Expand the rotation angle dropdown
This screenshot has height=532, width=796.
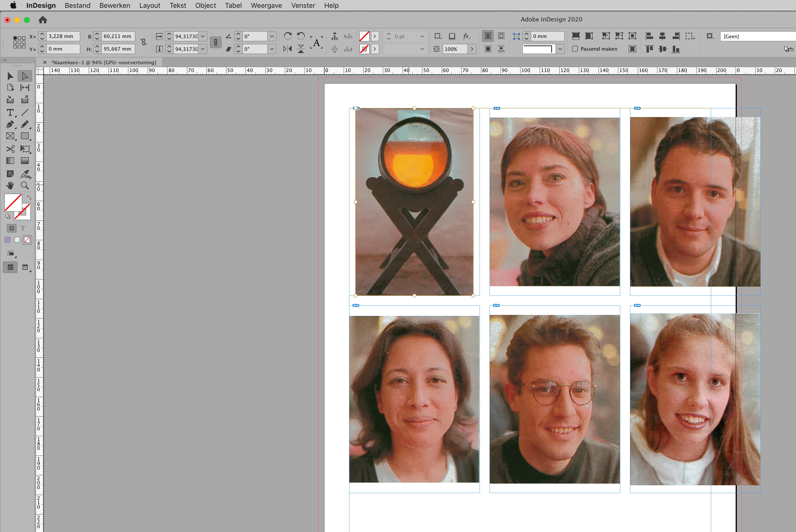[x=272, y=36]
